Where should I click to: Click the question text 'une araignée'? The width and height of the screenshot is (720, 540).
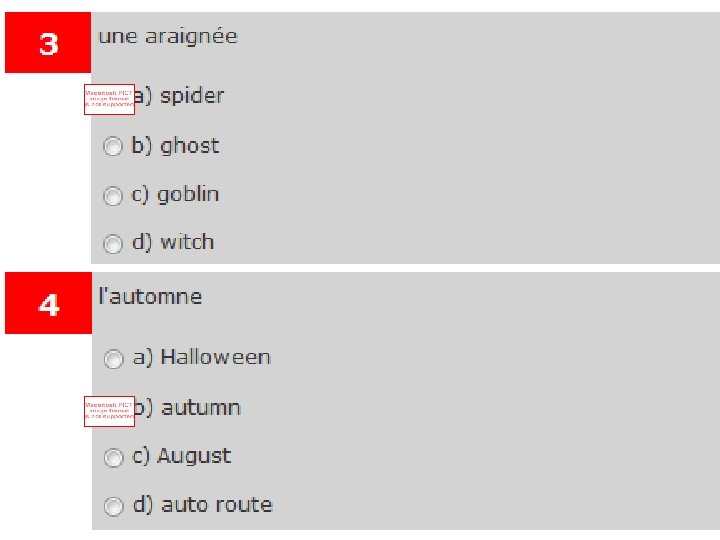tap(167, 37)
